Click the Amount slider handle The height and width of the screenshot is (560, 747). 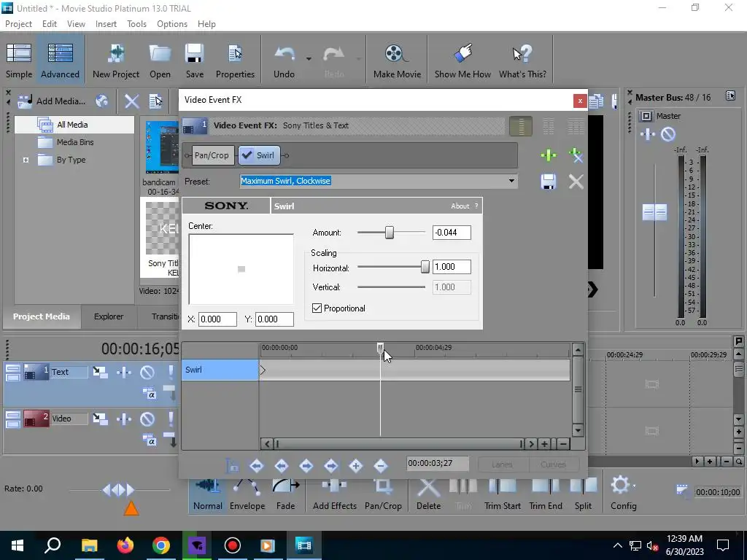click(390, 233)
